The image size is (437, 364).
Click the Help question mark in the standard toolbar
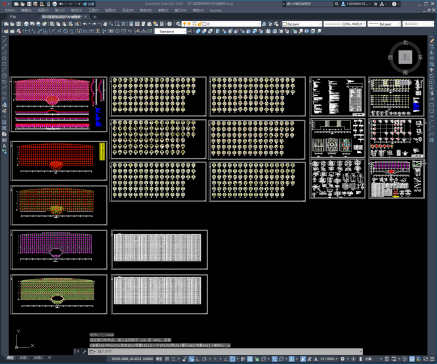170,24
